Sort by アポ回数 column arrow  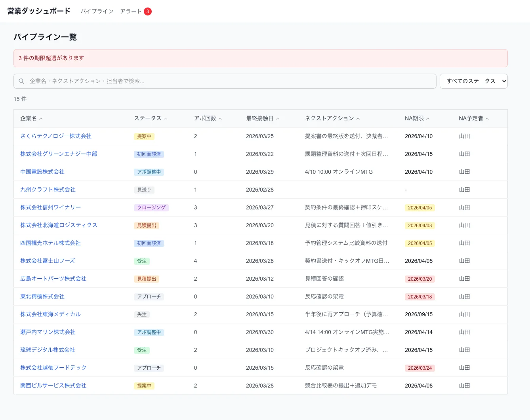220,119
